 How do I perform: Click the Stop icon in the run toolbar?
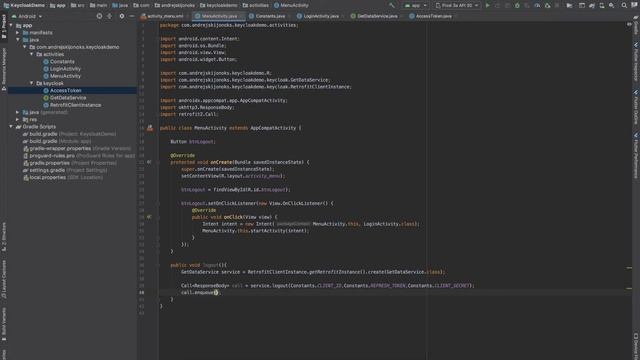557,5
